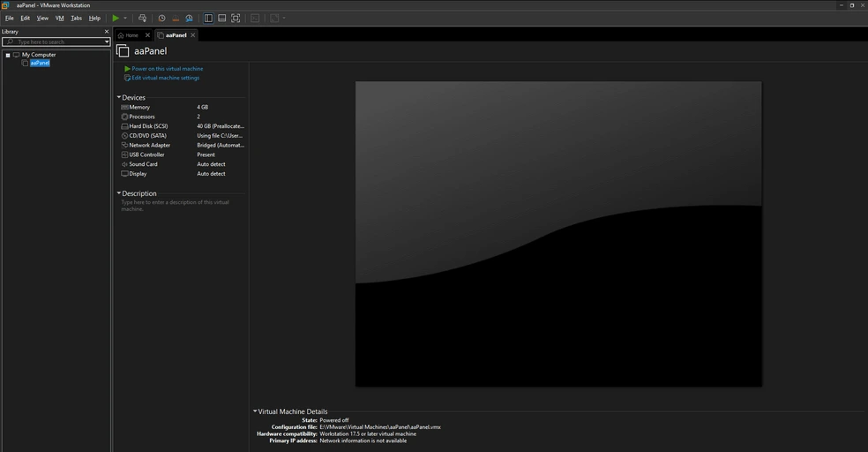Screen dimensions: 868x452
Task: Click the VM icon beside aaPanel heading
Action: coord(123,51)
